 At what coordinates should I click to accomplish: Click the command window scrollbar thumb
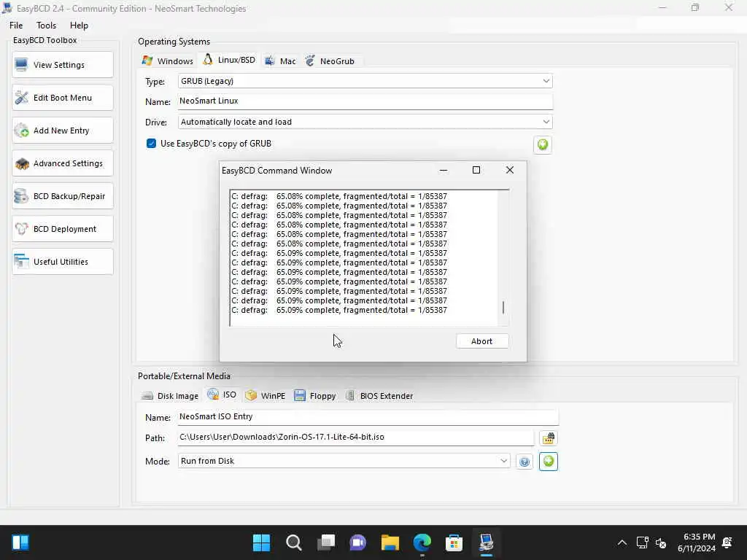point(503,308)
